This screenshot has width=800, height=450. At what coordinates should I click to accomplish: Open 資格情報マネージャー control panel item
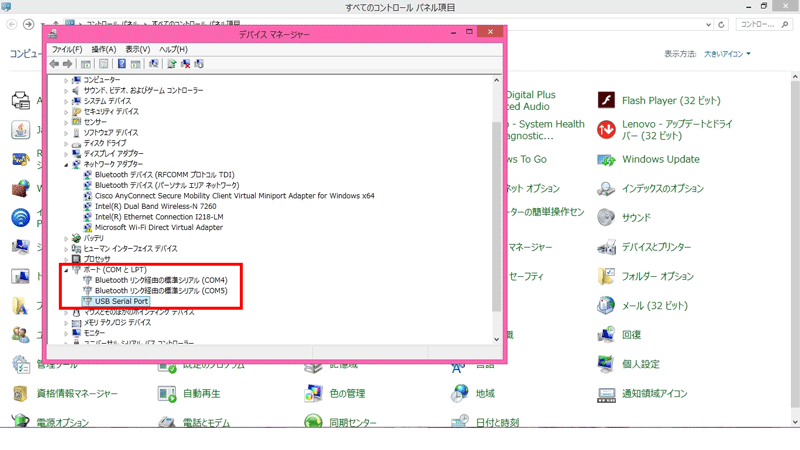click(64, 393)
